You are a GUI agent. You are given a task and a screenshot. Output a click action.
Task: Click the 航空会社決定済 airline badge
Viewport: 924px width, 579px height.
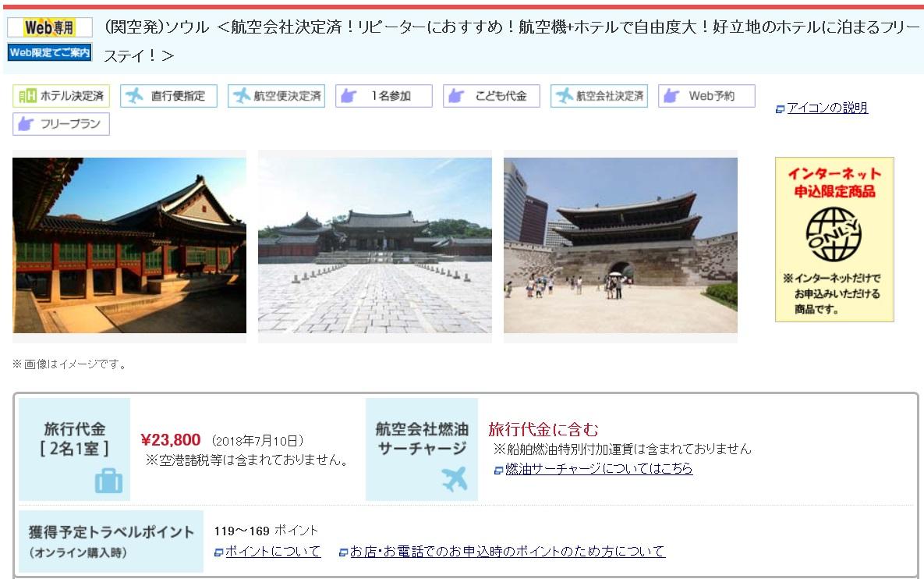point(599,96)
